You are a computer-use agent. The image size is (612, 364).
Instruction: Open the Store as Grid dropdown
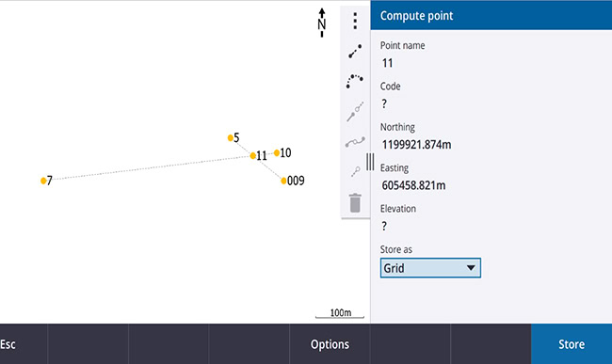430,268
